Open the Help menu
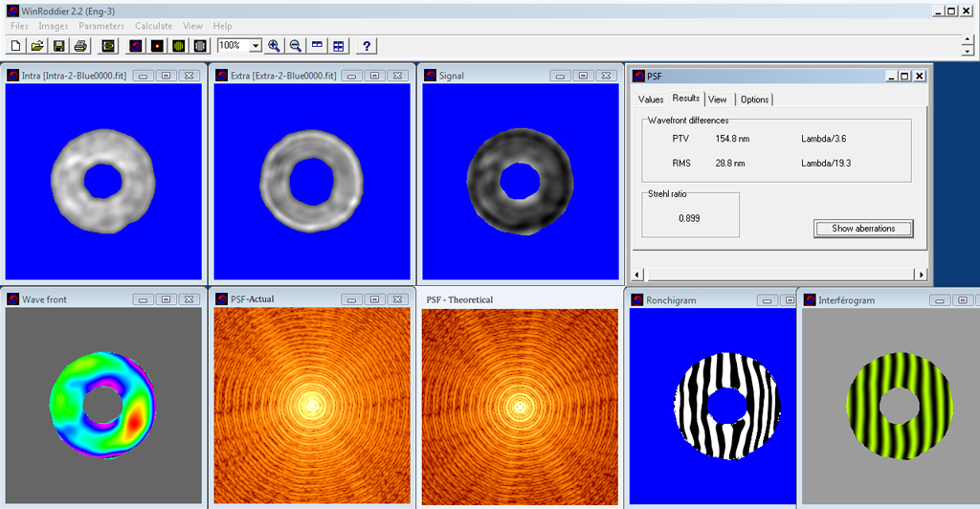The image size is (980, 509). (222, 26)
